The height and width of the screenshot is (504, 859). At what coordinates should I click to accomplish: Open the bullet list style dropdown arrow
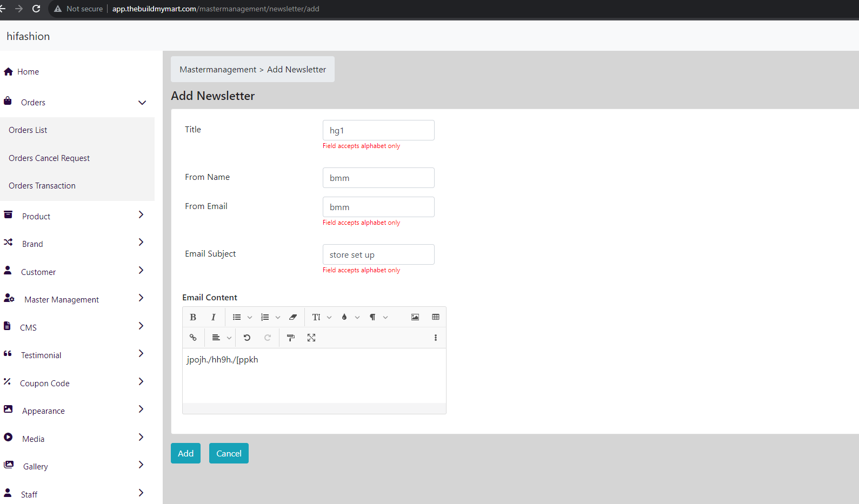250,318
